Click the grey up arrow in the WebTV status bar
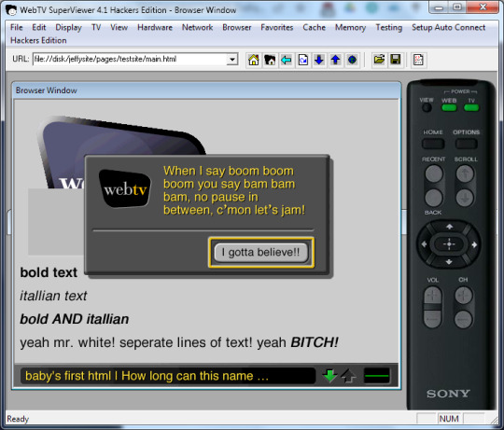 (348, 376)
